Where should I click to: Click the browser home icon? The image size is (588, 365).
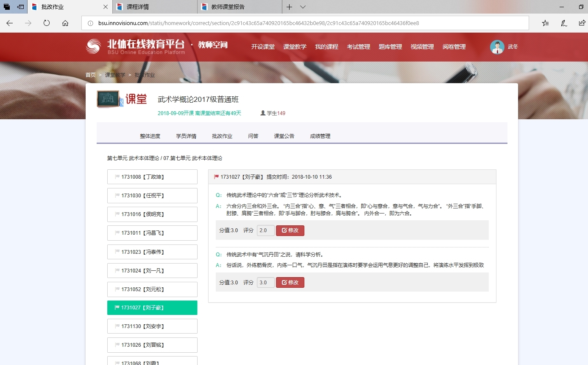(x=65, y=23)
